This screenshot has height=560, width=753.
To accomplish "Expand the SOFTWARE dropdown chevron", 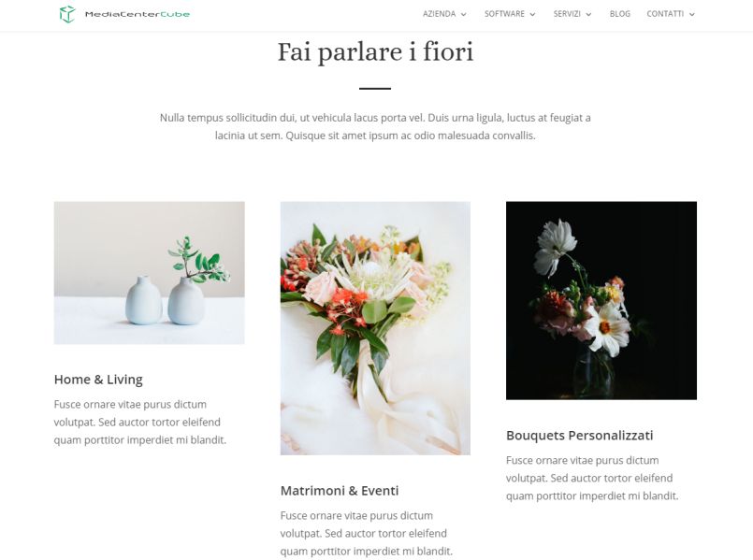I will [532, 14].
